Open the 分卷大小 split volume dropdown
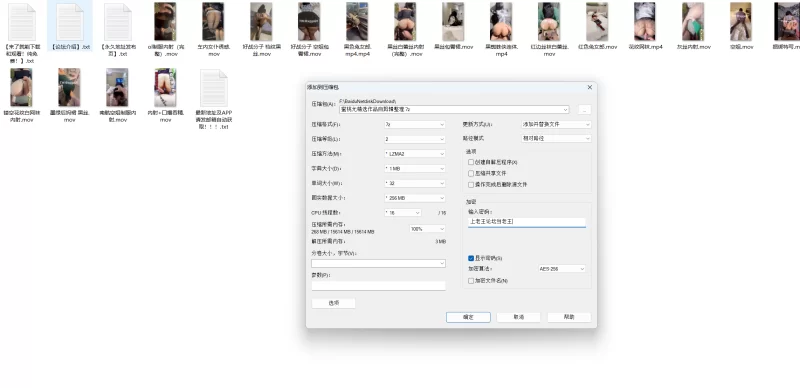The width and height of the screenshot is (800, 388). click(x=378, y=263)
